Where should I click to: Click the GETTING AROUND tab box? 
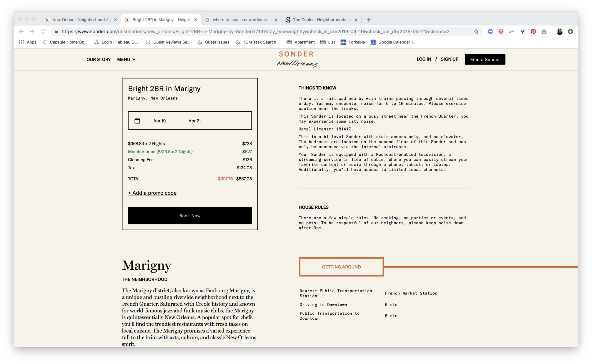click(341, 267)
